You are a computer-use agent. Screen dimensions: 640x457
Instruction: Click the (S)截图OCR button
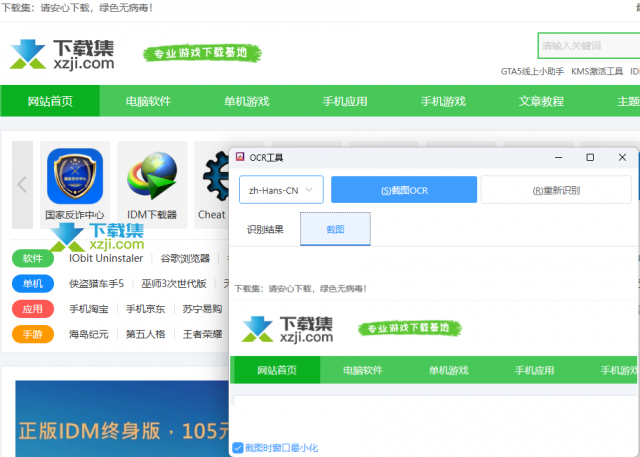[404, 190]
